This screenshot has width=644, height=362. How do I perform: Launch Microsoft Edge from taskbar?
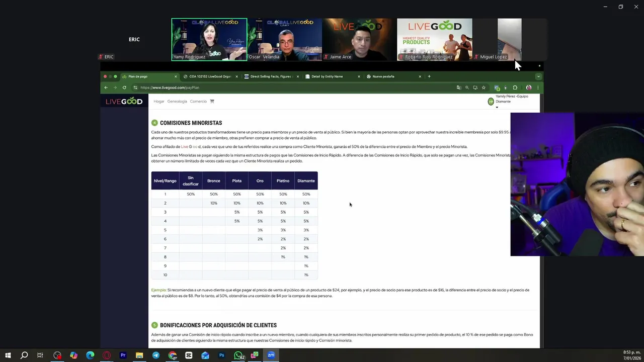[x=90, y=355]
